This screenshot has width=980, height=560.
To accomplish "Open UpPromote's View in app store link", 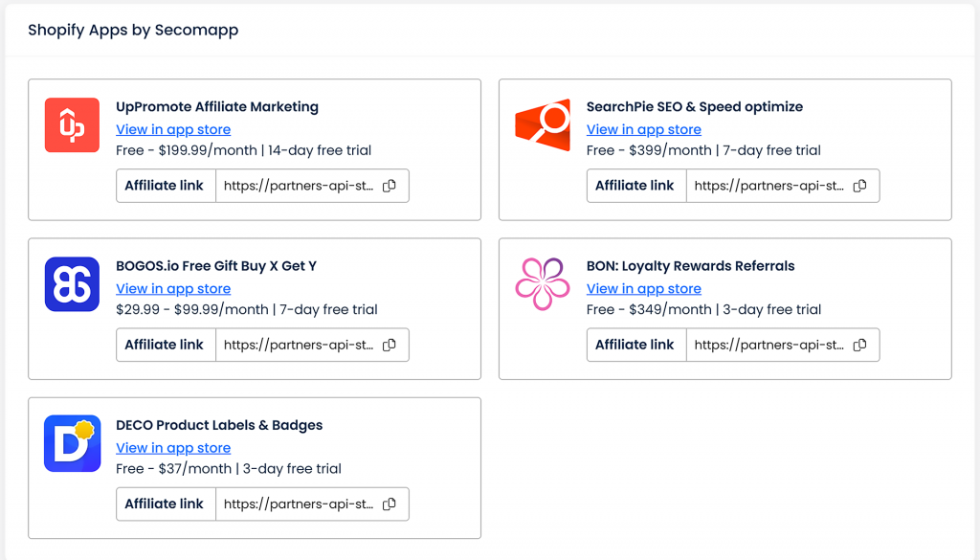I will click(x=173, y=129).
